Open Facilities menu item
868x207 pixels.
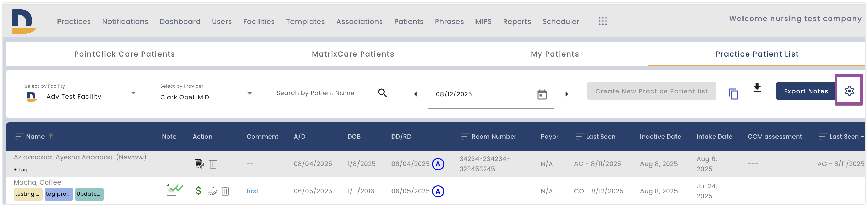pyautogui.click(x=259, y=22)
